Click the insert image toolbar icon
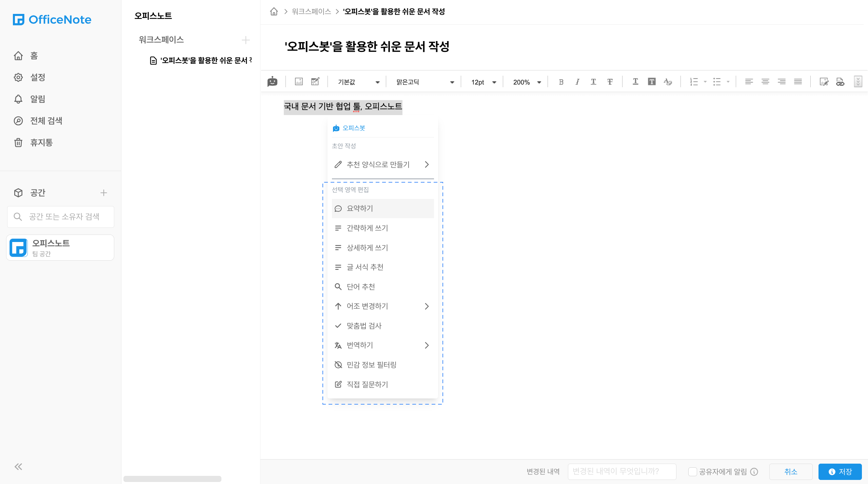 tap(298, 82)
